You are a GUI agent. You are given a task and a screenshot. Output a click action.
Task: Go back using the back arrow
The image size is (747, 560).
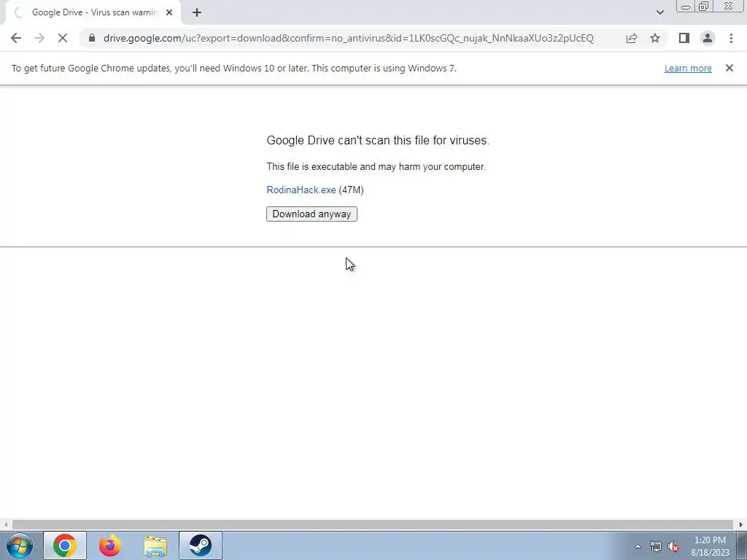tap(16, 38)
